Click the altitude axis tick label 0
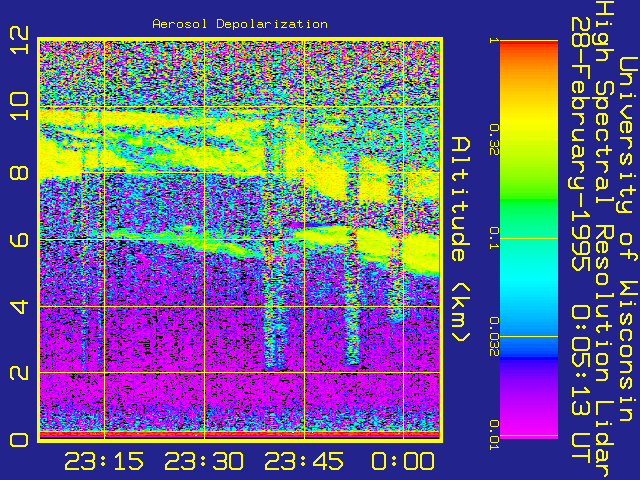The height and width of the screenshot is (480, 640). click(x=20, y=440)
